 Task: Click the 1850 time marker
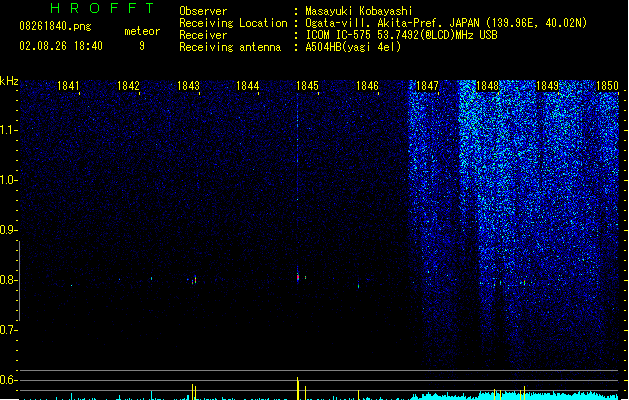607,86
